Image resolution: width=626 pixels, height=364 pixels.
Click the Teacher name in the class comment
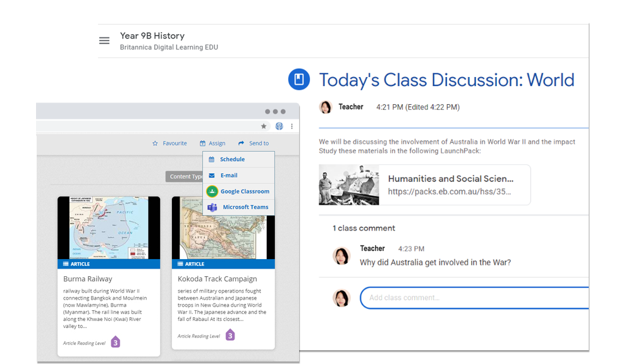(x=372, y=248)
